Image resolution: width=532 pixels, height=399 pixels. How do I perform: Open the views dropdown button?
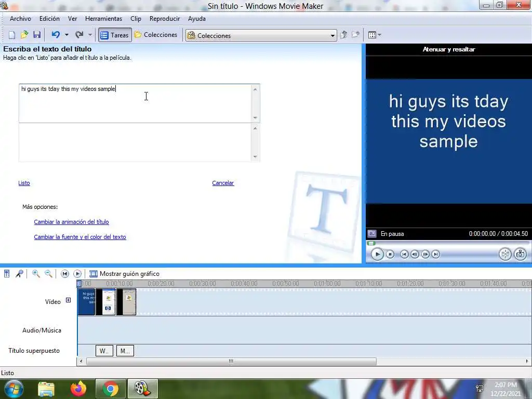375,35
